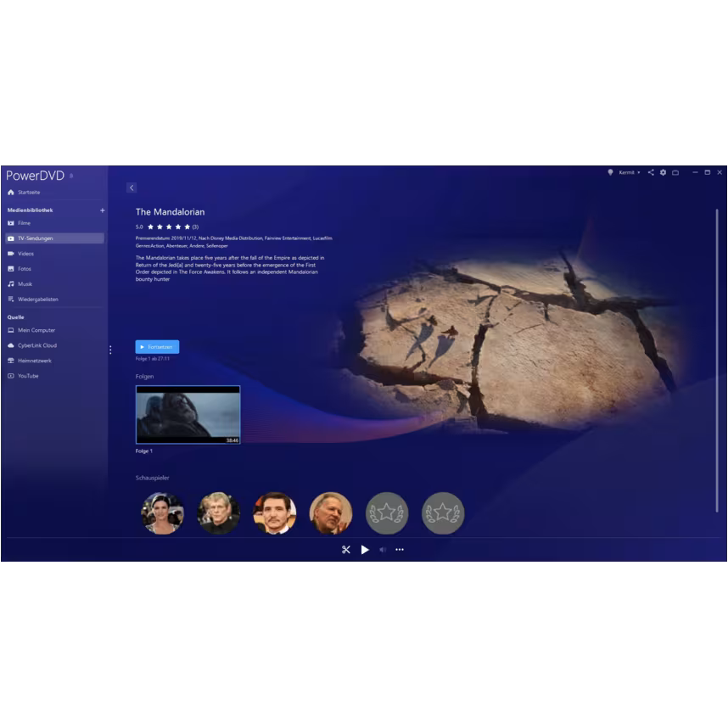Select YouTube under Quelle
Image resolution: width=728 pixels, height=728 pixels.
pos(27,376)
